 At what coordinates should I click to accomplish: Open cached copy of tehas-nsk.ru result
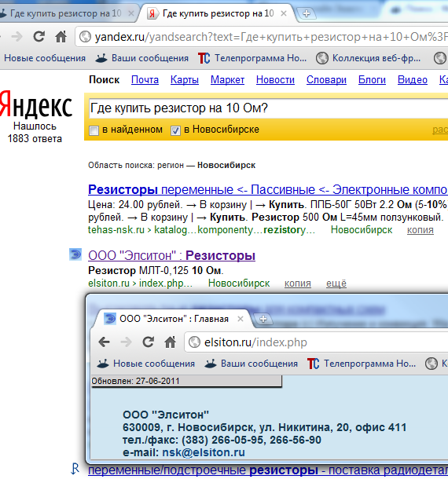pos(420,230)
